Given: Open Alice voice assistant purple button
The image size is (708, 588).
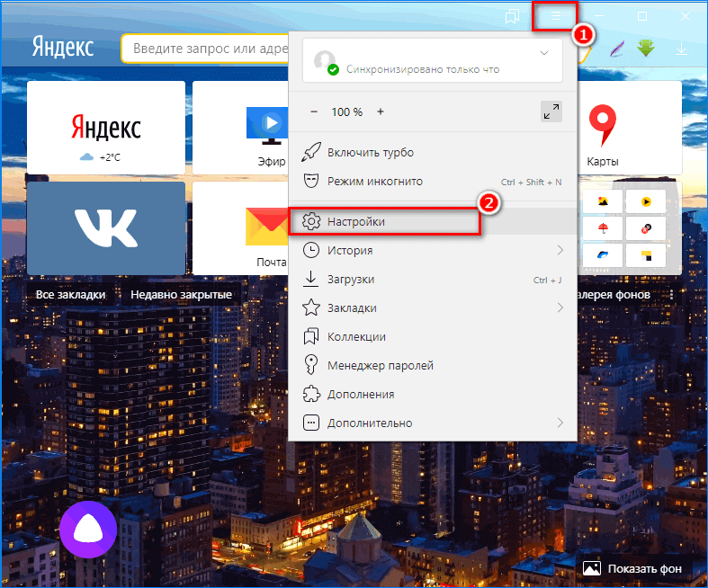Looking at the screenshot, I should [x=88, y=530].
